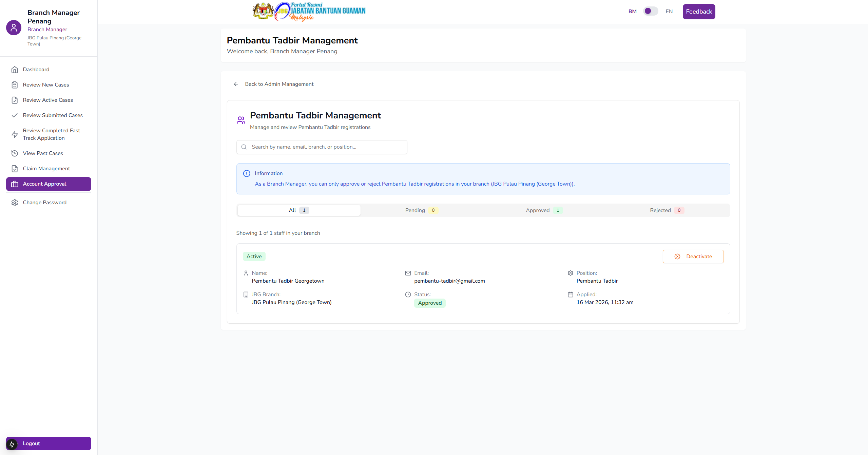Image resolution: width=868 pixels, height=455 pixels.
Task: Select the EN language label
Action: point(669,12)
